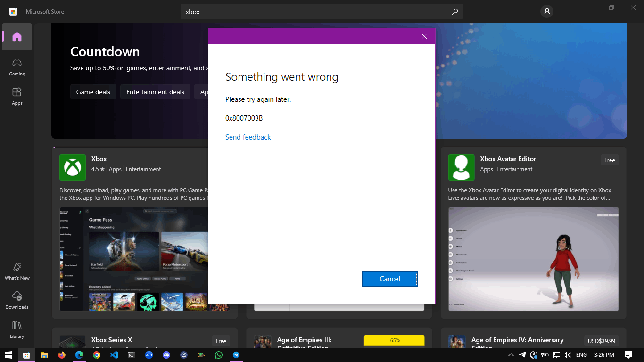This screenshot has width=644, height=362.
Task: Click Free button on Xbox Avatar Editor
Action: click(x=610, y=160)
